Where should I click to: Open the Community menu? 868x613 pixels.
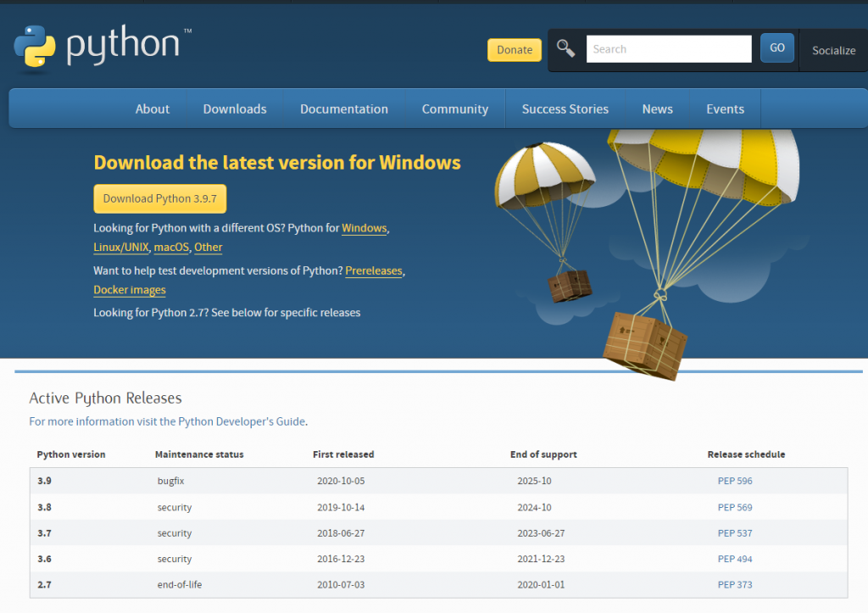tap(455, 109)
